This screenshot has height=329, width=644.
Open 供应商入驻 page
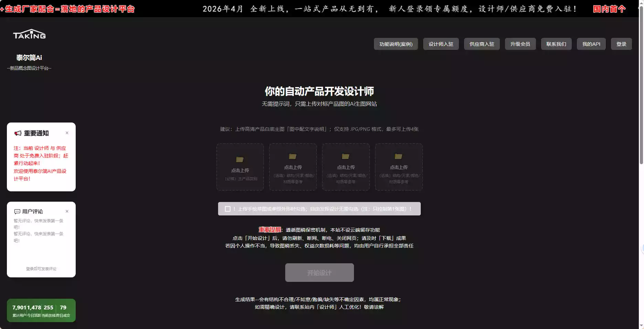pyautogui.click(x=482, y=44)
